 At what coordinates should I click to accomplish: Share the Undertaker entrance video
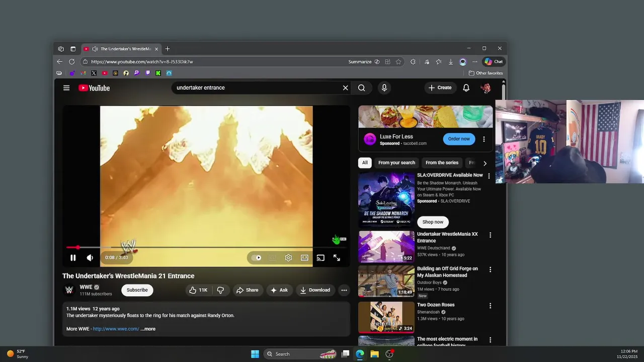click(247, 290)
